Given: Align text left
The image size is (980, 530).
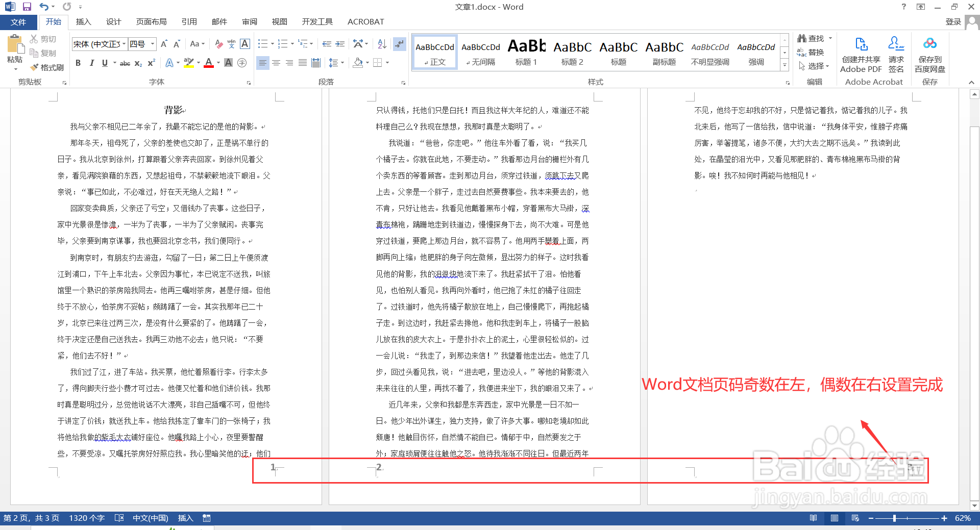Looking at the screenshot, I should coord(263,63).
